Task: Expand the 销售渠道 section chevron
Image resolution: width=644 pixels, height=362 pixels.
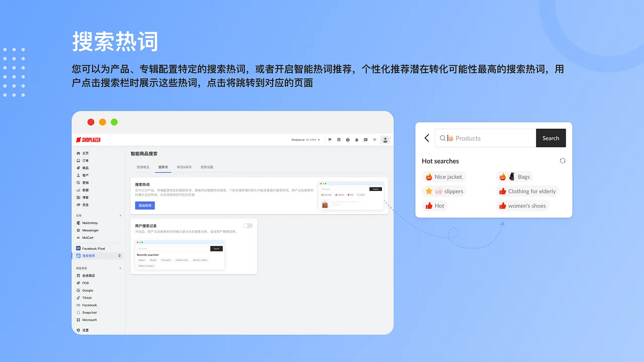Action: click(120, 268)
